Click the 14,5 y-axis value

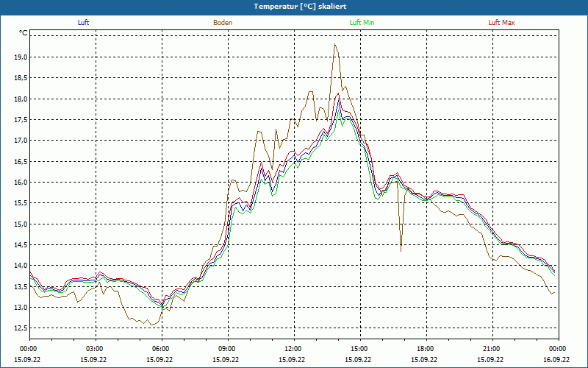[x=21, y=245]
